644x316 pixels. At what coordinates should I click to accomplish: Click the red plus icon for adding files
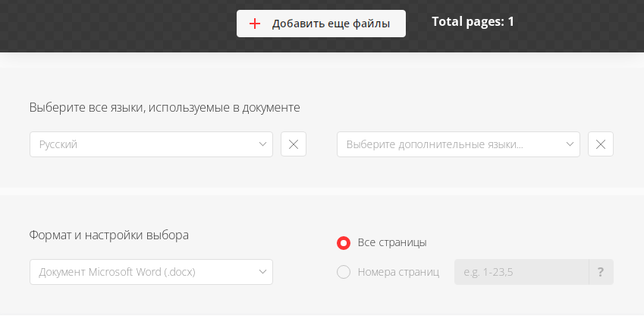coord(255,24)
